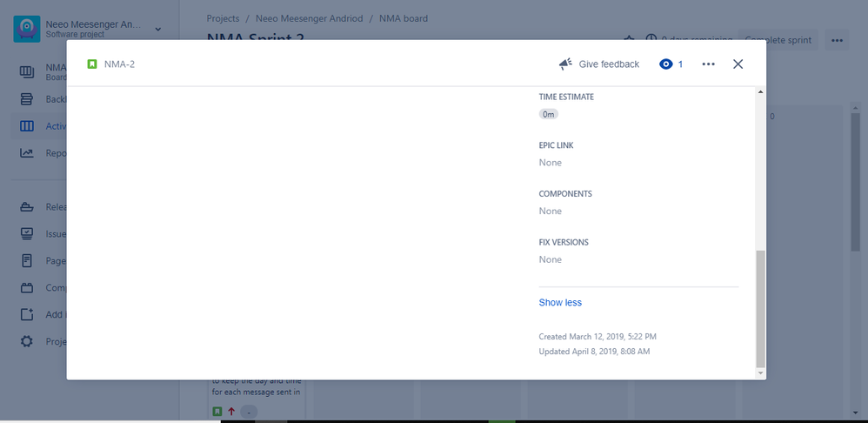Viewport: 868px width, 423px height.
Task: Open the issue dialog three-dot actions menu
Action: point(708,64)
